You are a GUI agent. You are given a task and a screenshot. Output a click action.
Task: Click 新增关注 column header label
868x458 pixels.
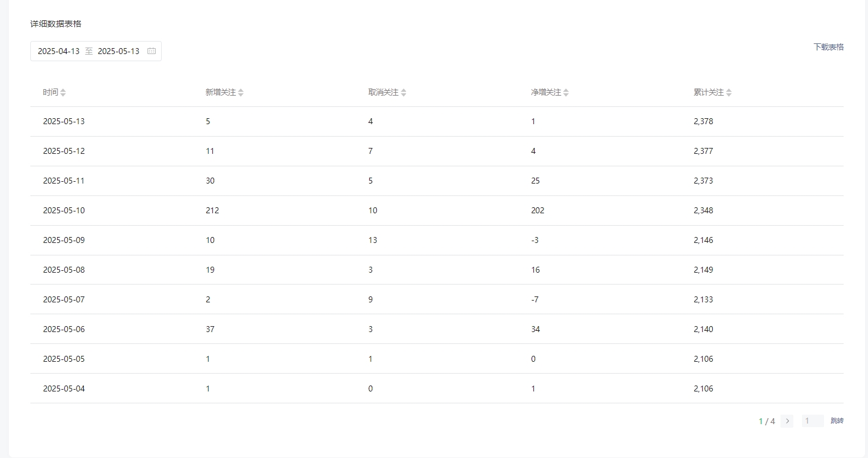(221, 93)
